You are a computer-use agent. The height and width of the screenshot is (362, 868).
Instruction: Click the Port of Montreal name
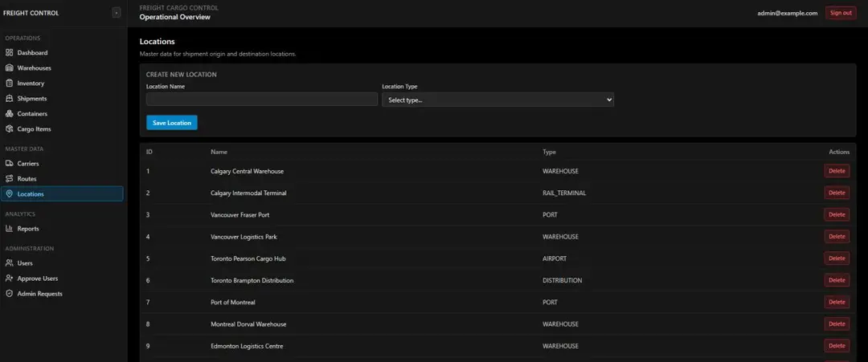232,303
